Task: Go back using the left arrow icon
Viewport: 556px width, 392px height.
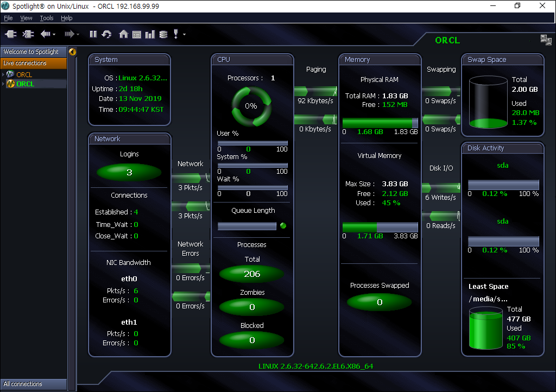Action: point(45,34)
